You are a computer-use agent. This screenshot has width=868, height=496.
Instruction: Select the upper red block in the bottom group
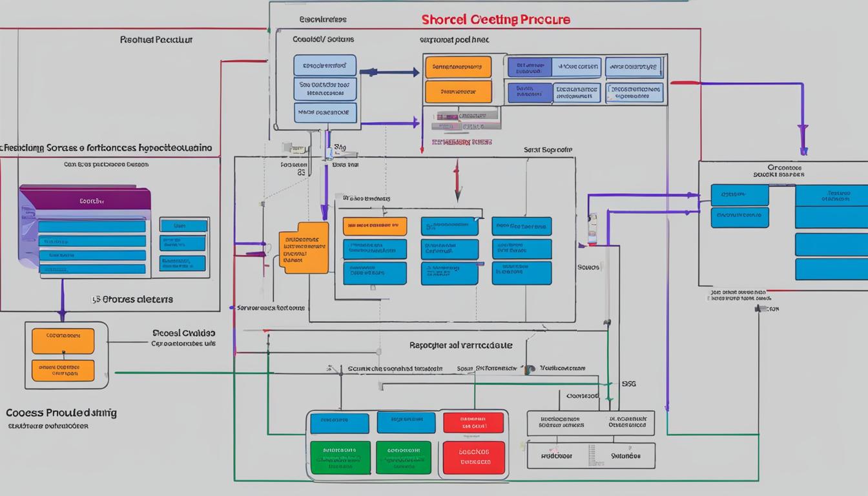point(473,423)
